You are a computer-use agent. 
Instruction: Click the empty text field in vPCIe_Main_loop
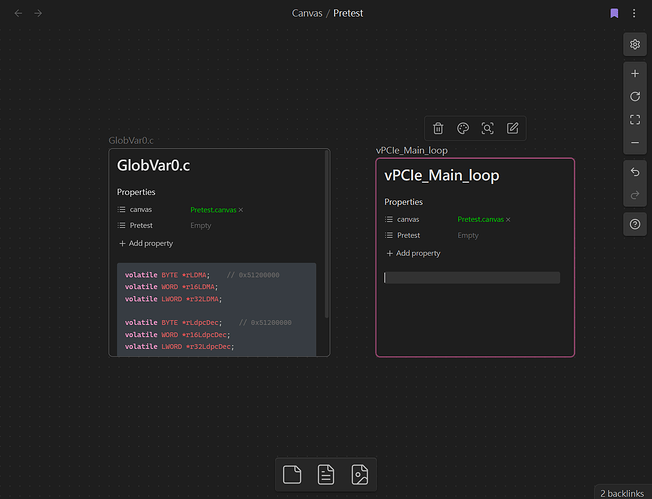tap(472, 277)
